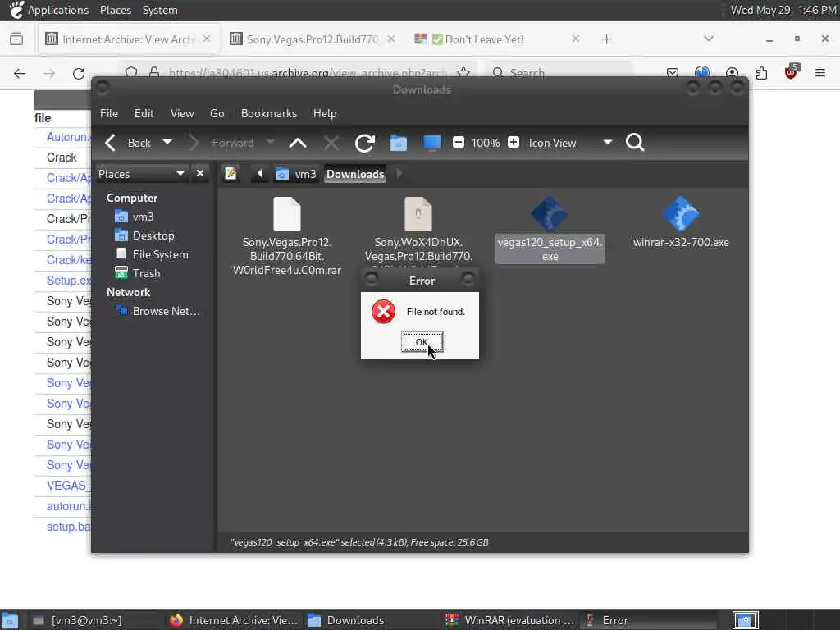
Task: Select winrar-x32-700.exe file
Action: click(x=681, y=223)
